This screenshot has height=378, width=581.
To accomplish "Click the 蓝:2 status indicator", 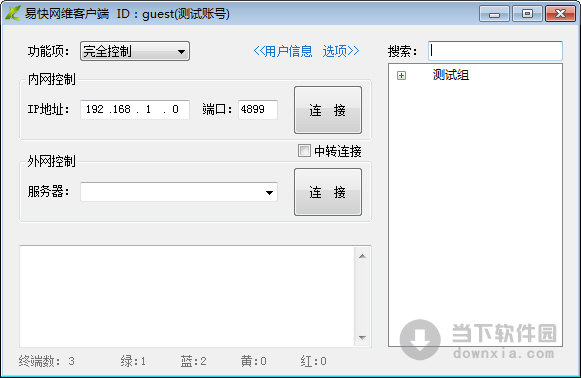I will 193,361.
